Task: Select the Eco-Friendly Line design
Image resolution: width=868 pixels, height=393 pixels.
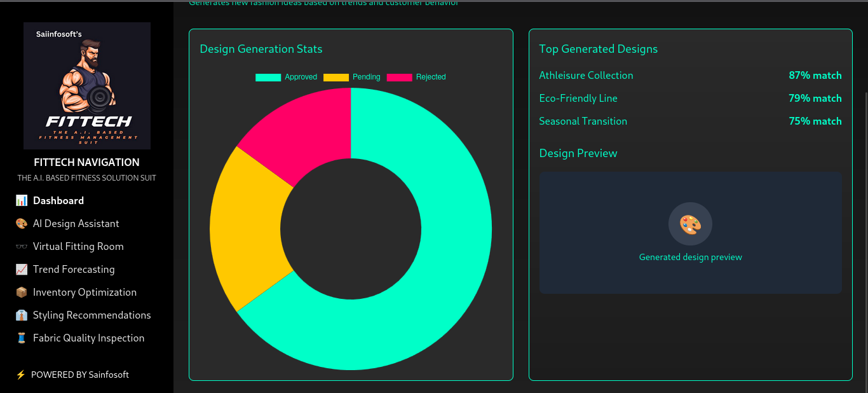Action: click(x=578, y=99)
